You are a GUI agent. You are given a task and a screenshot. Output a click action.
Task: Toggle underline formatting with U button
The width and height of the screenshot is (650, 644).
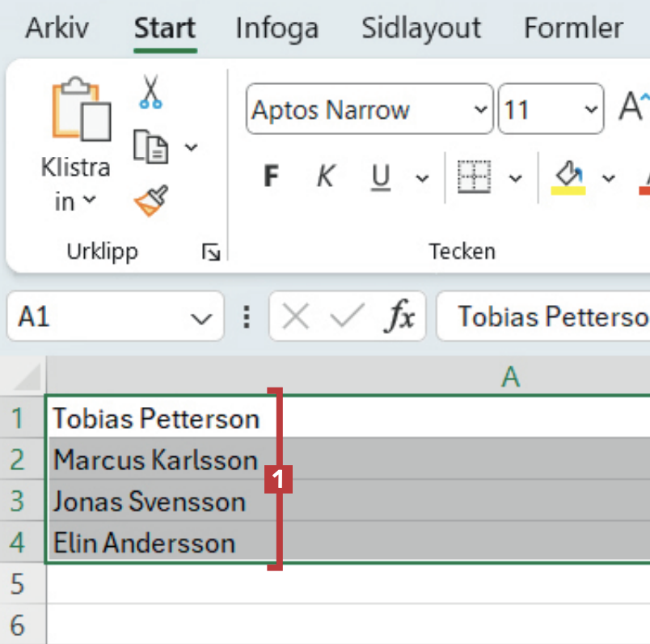[380, 176]
